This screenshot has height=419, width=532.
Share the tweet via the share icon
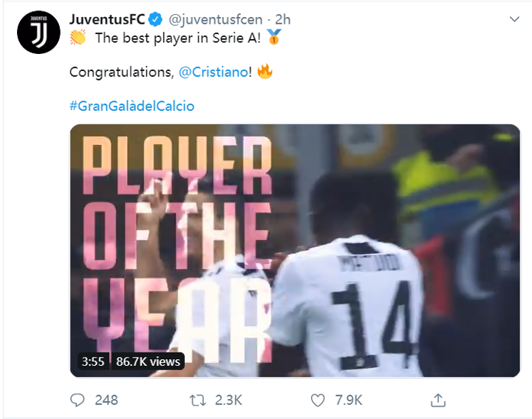(438, 400)
